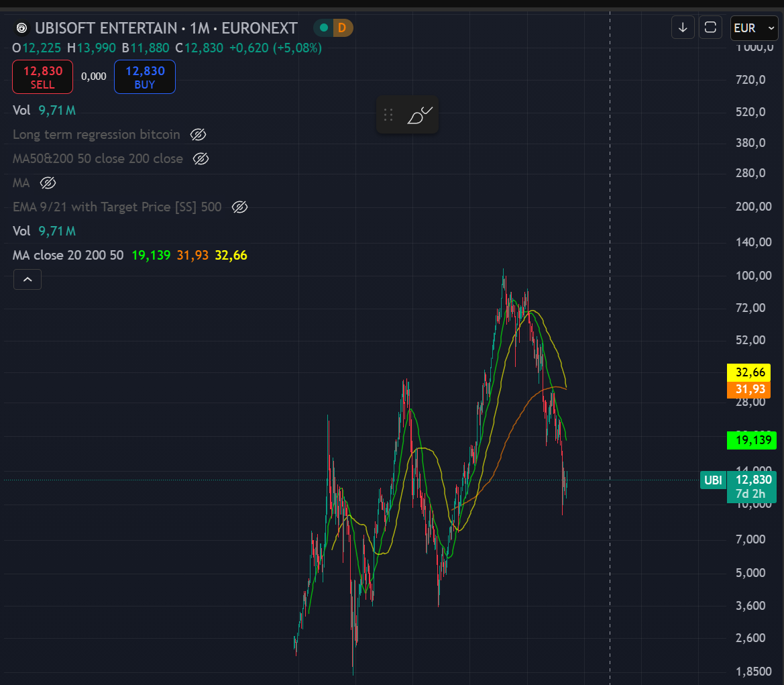Click the low value B11,880
The width and height of the screenshot is (784, 685).
click(x=146, y=48)
